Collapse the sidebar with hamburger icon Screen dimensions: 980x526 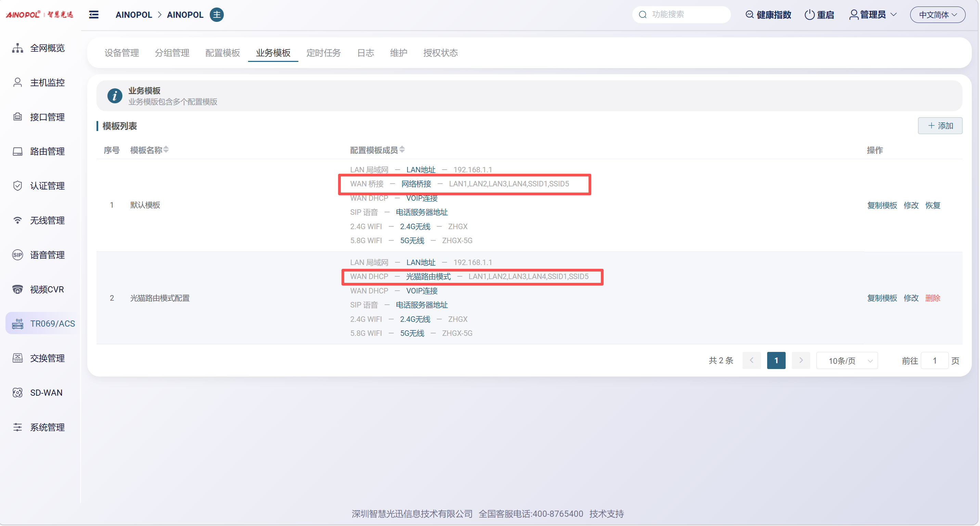pyautogui.click(x=94, y=15)
